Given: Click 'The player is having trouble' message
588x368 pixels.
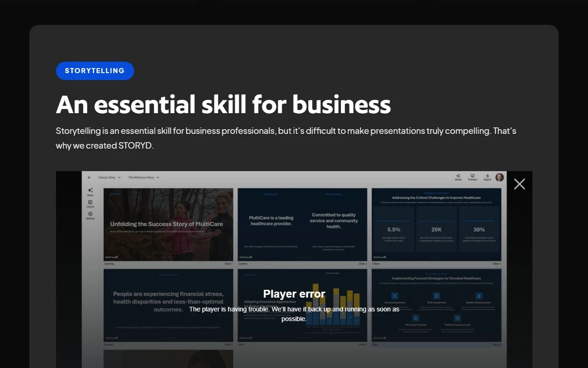Looking at the screenshot, I should point(294,314).
